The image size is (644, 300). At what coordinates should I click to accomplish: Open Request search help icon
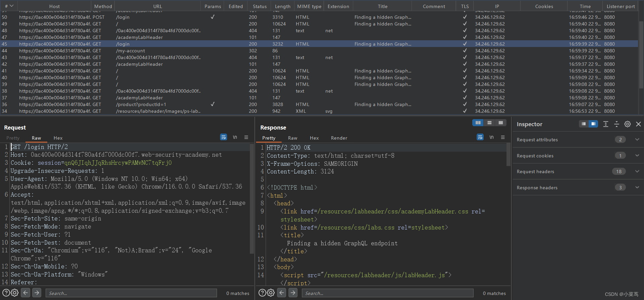coord(6,293)
